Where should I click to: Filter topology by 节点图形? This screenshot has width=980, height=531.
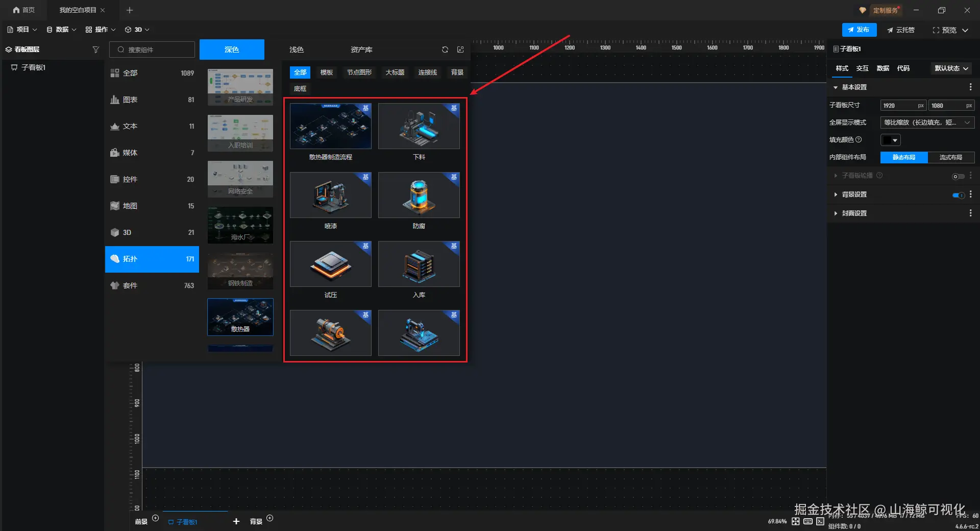pos(359,73)
